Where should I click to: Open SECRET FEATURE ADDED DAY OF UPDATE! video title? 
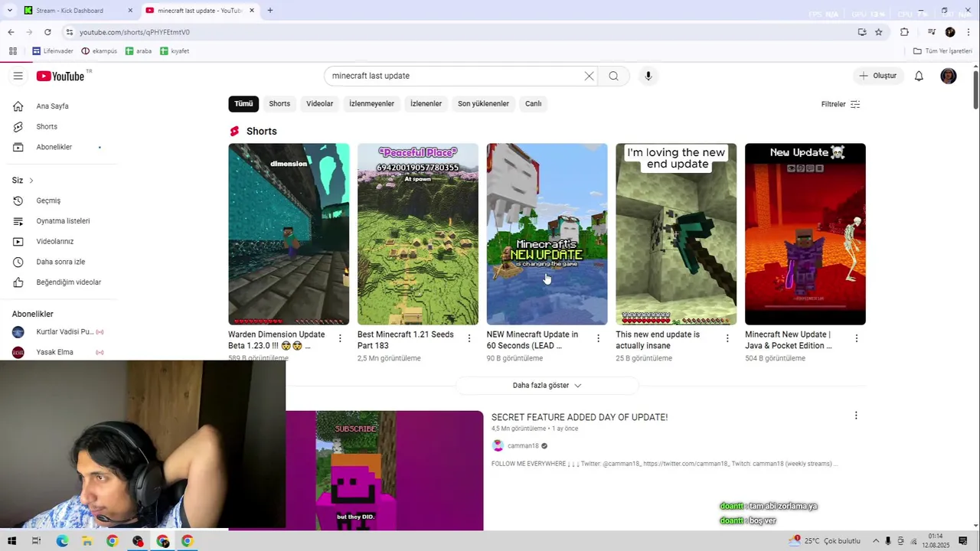pyautogui.click(x=580, y=417)
